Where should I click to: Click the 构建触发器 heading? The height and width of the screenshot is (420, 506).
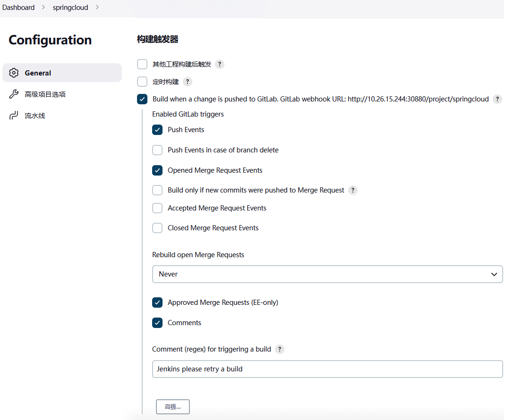coord(157,39)
